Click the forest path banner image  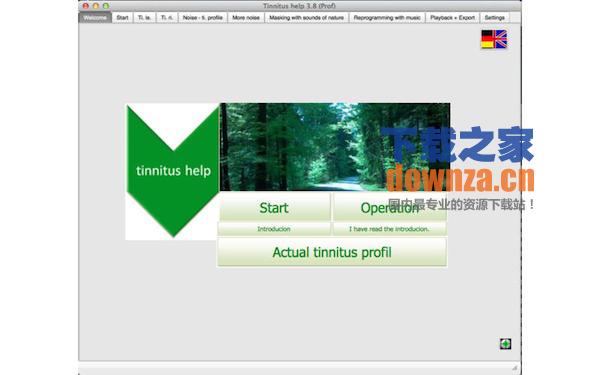coord(335,147)
